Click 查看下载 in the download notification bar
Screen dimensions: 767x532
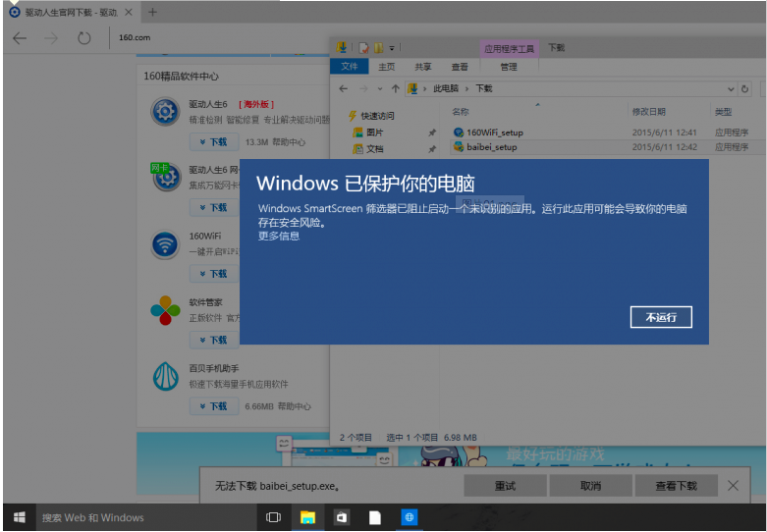coord(676,486)
